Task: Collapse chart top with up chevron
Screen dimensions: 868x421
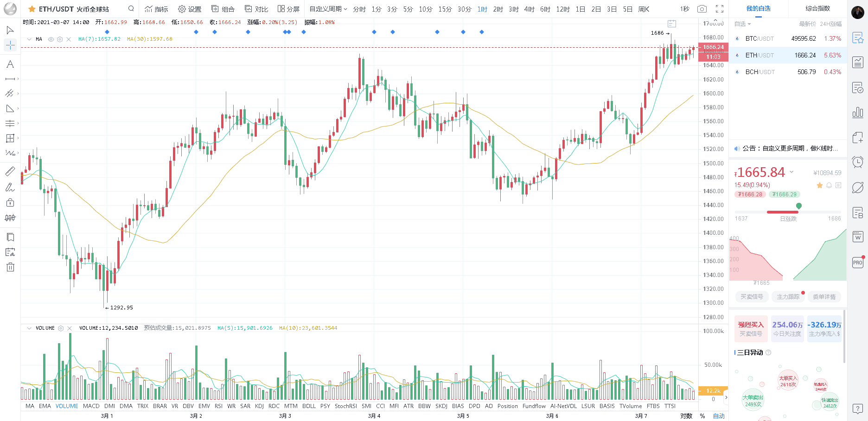Action: tap(716, 21)
